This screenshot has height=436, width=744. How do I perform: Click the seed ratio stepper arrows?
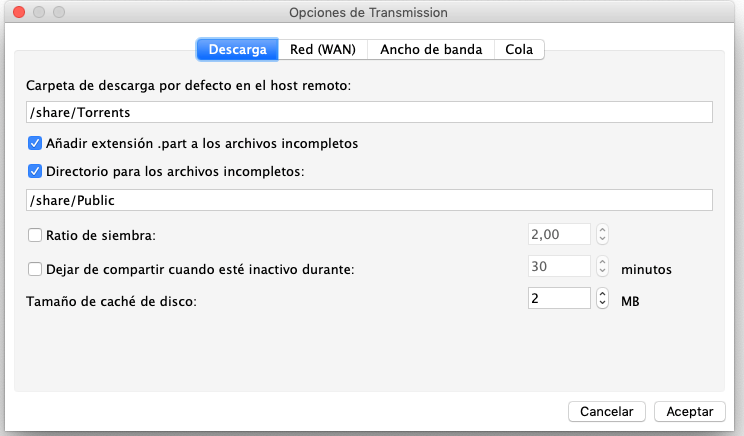coord(602,235)
